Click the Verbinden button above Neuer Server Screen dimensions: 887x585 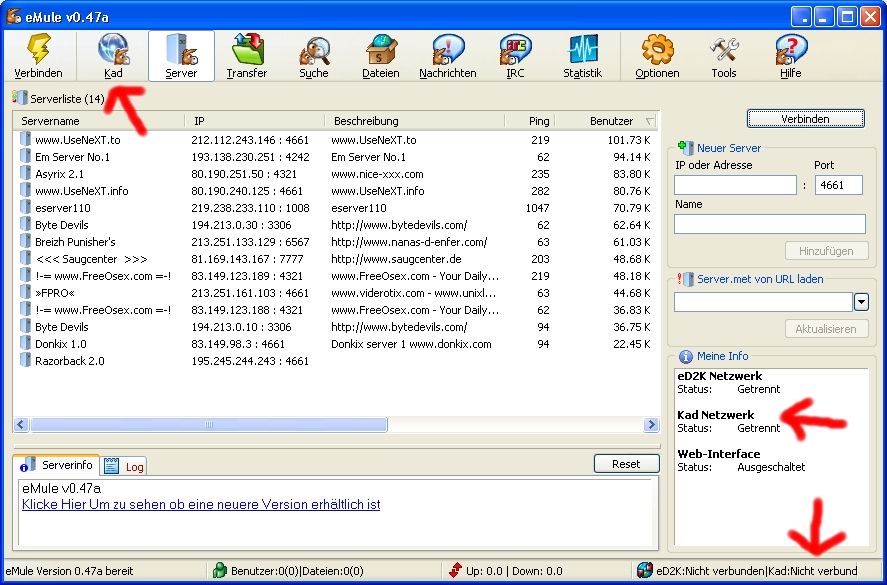(806, 119)
